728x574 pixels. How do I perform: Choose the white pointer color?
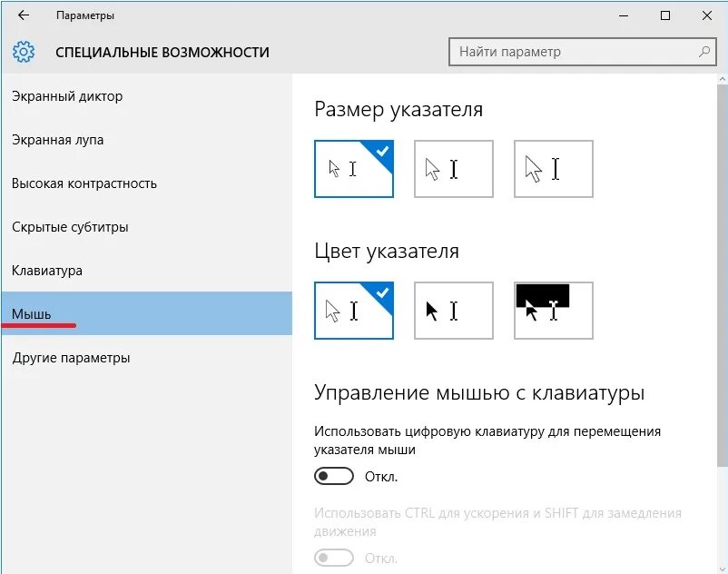[x=354, y=311]
